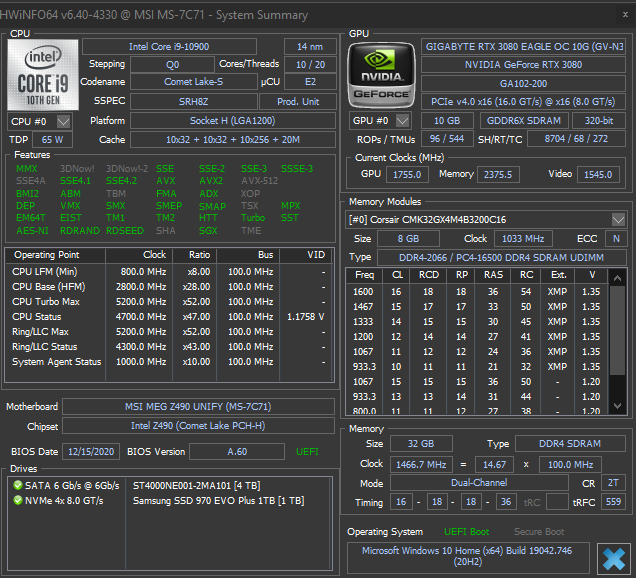Click the memory timing table scrollbar thumb
Screen dimensions: 636x578
pos(617,331)
